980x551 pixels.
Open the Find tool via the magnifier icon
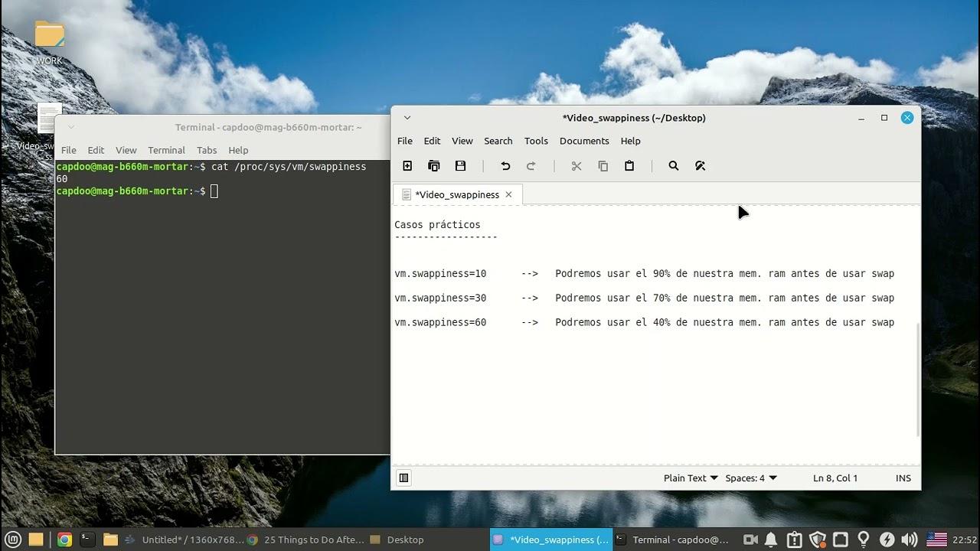(x=674, y=166)
